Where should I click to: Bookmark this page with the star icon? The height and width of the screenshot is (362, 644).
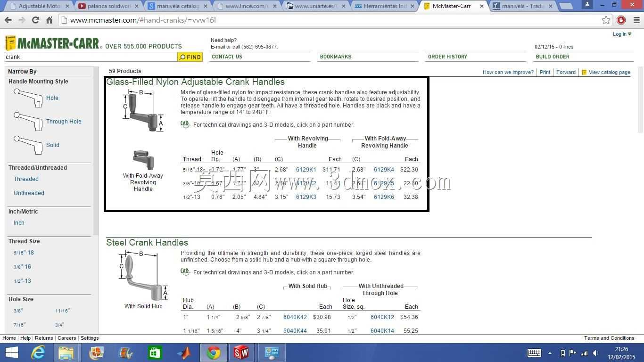[606, 20]
